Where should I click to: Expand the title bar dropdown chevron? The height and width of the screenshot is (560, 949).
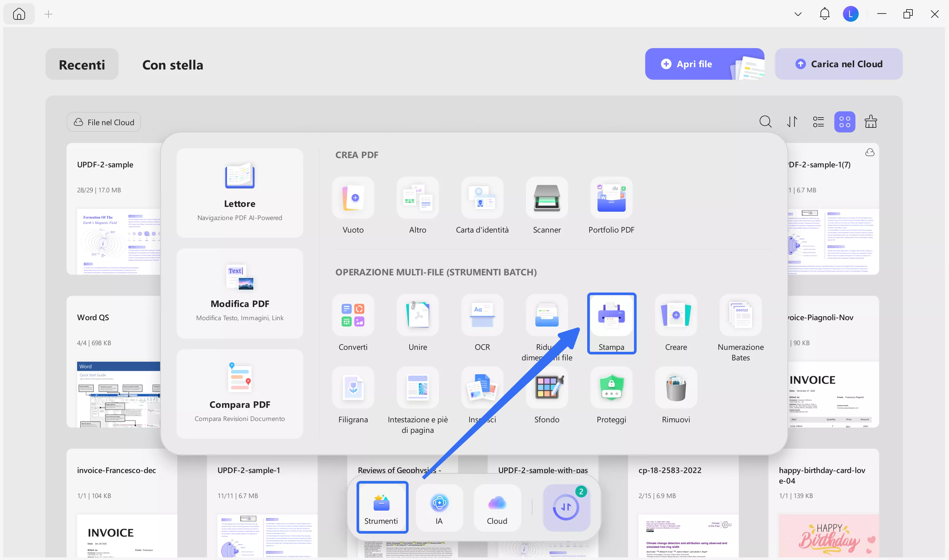pyautogui.click(x=798, y=14)
